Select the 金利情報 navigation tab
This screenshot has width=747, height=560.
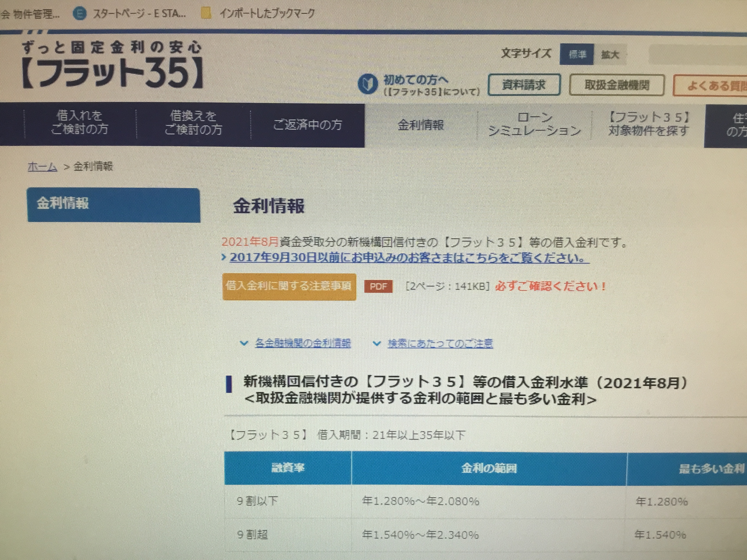click(x=421, y=125)
